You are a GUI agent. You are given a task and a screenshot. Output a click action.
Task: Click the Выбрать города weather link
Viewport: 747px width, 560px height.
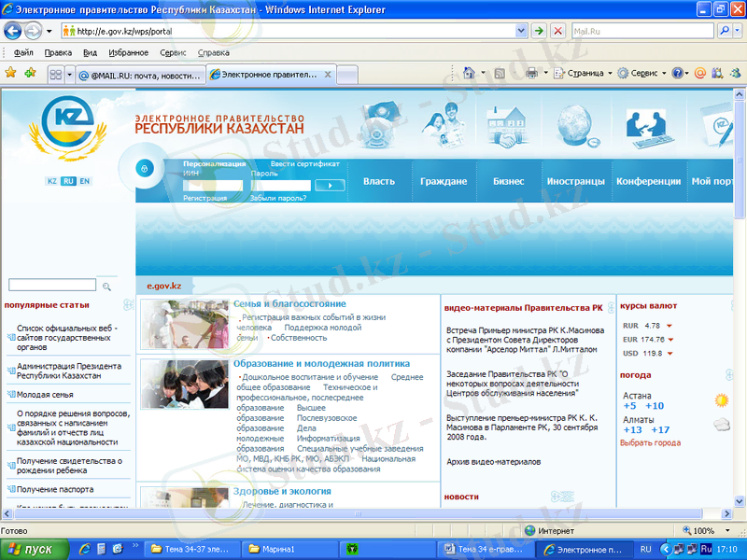point(650,442)
